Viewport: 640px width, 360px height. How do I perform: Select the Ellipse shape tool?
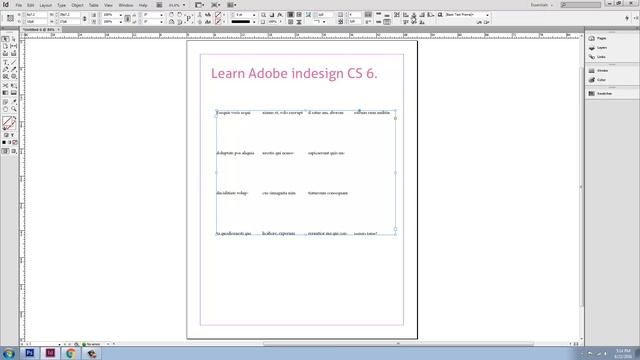pyautogui.click(x=13, y=77)
